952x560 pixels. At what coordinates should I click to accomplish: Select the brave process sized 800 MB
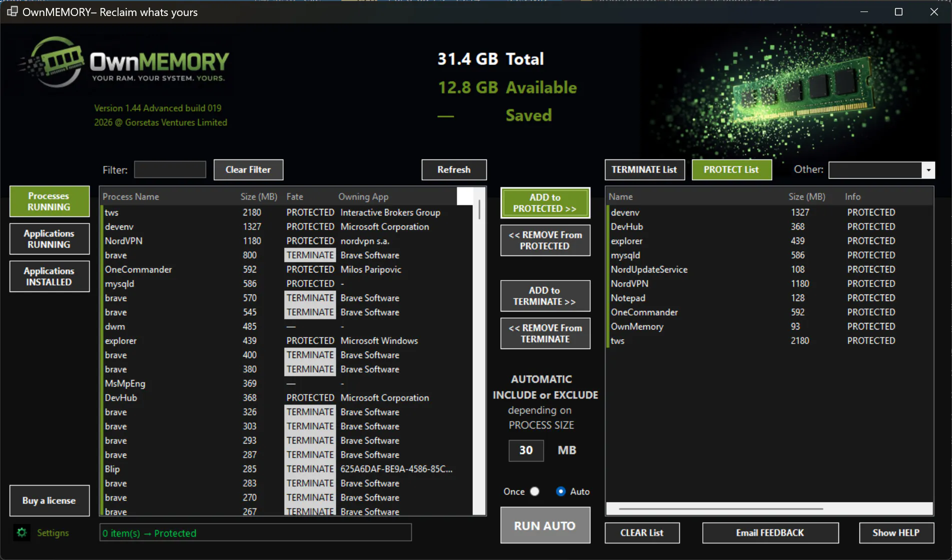[287, 255]
